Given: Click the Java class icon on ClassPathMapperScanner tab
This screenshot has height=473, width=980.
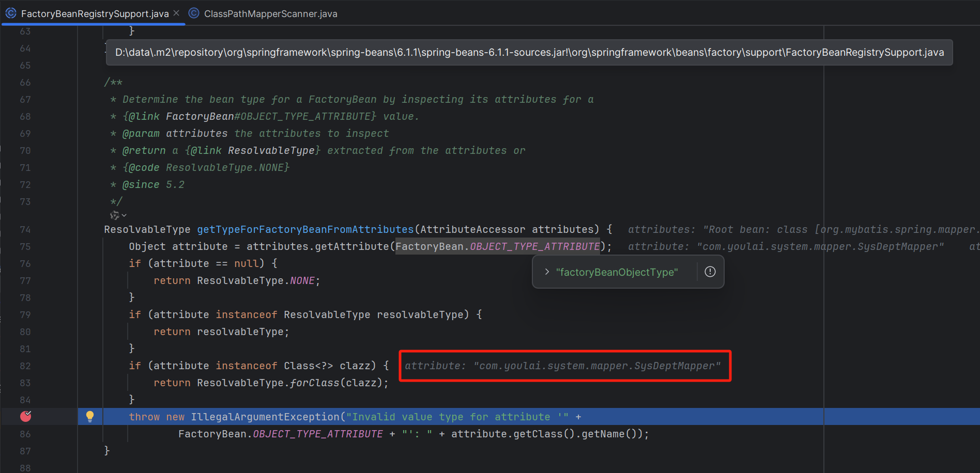Looking at the screenshot, I should (x=193, y=13).
